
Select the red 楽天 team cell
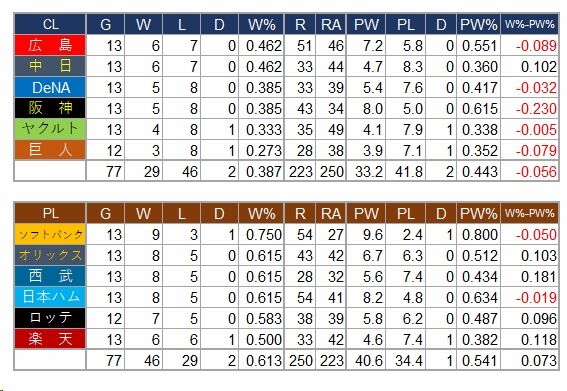(x=50, y=339)
